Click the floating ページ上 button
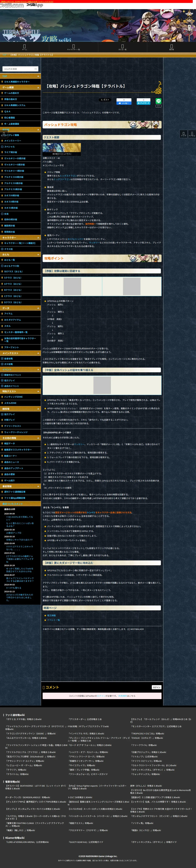Viewport: 196px width, 868px height. click(192, 134)
